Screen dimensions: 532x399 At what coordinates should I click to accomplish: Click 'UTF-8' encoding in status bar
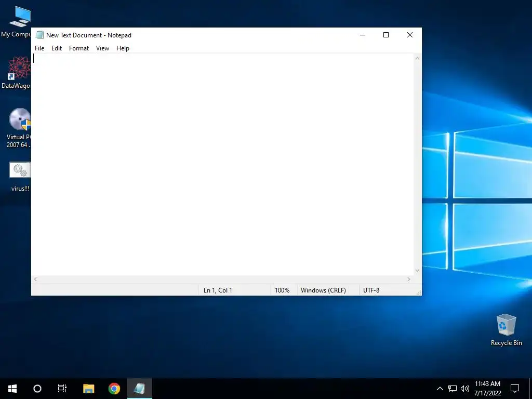click(371, 290)
